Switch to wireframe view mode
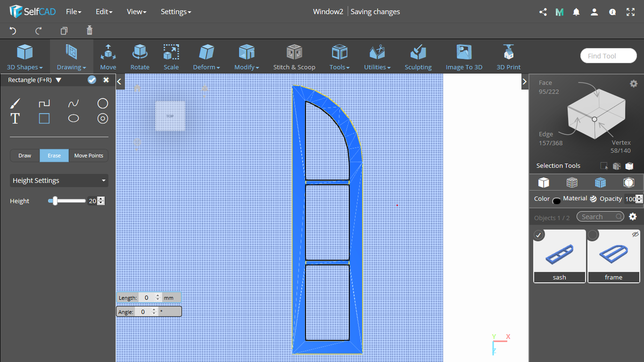The width and height of the screenshot is (644, 362). click(572, 182)
